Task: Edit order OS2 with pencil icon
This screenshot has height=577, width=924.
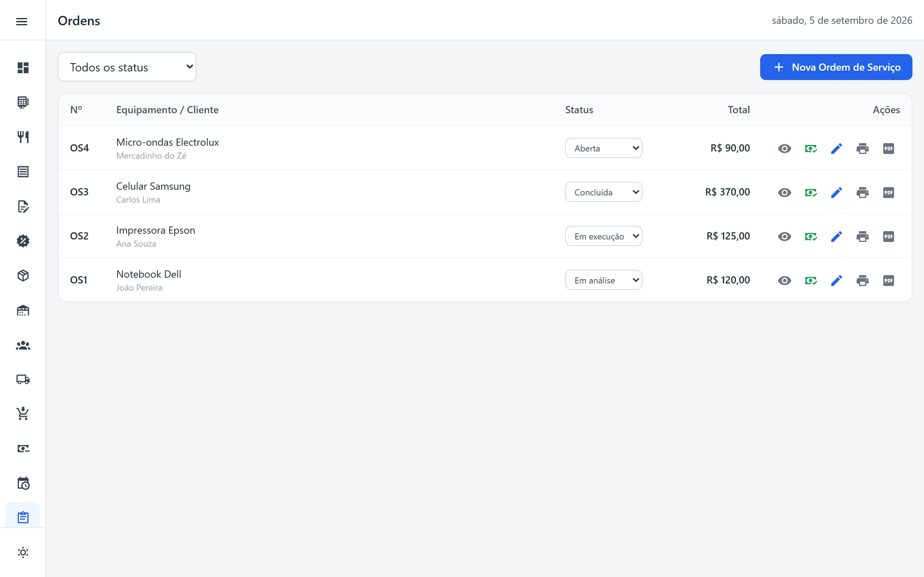Action: pos(837,237)
